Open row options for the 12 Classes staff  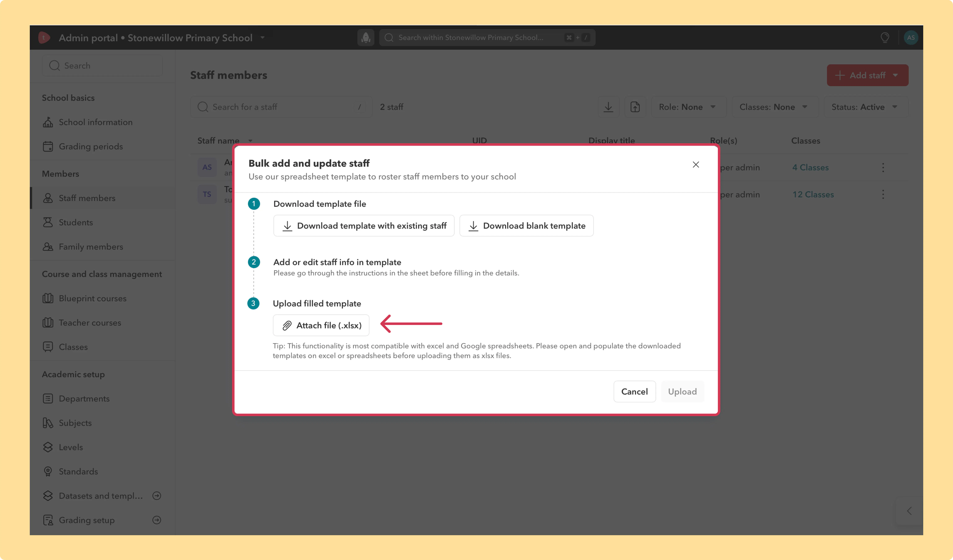[x=883, y=194]
